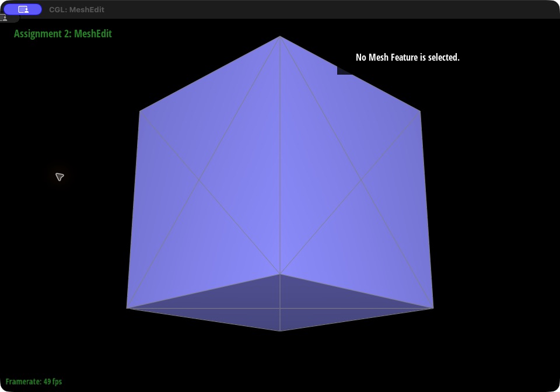Select the dark indicator box below info text
560x392 pixels.
pyautogui.click(x=344, y=71)
